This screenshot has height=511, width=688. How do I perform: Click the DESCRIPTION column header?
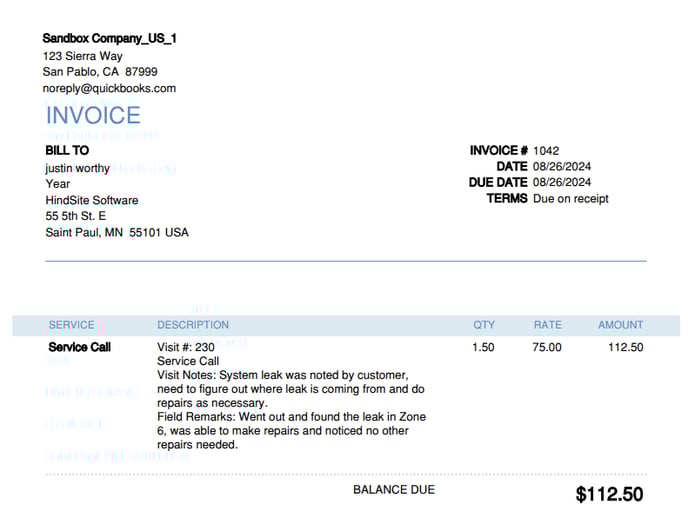[x=193, y=325]
